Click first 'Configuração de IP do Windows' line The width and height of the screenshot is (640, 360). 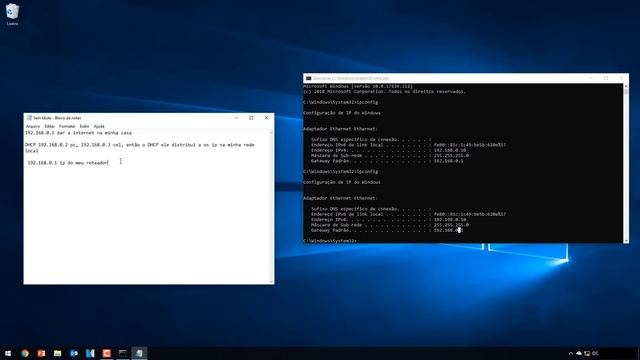point(342,113)
